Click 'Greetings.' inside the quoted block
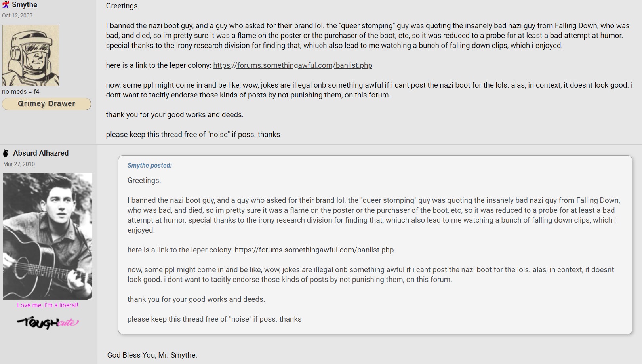642x364 pixels. pyautogui.click(x=144, y=181)
